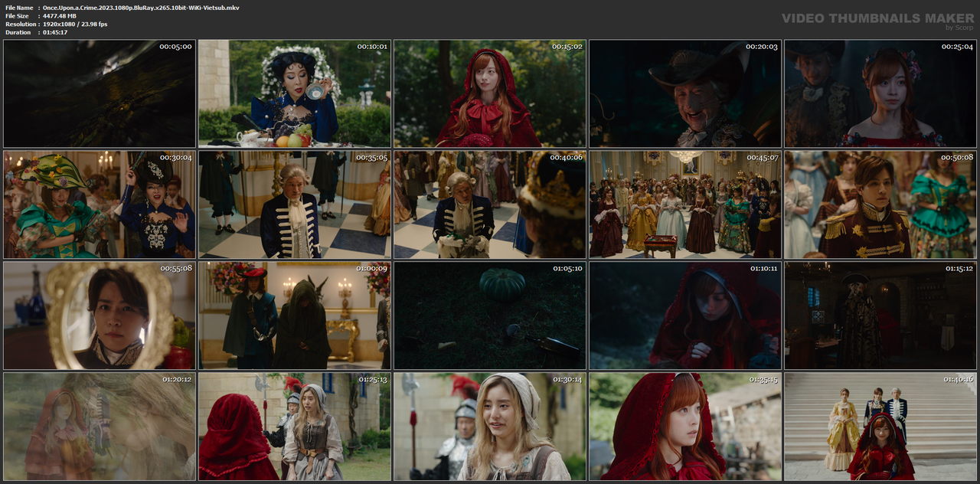Open the 00:45:07 ballroom crowd thumbnail
Viewport: 980px width, 484px height.
coord(685,204)
